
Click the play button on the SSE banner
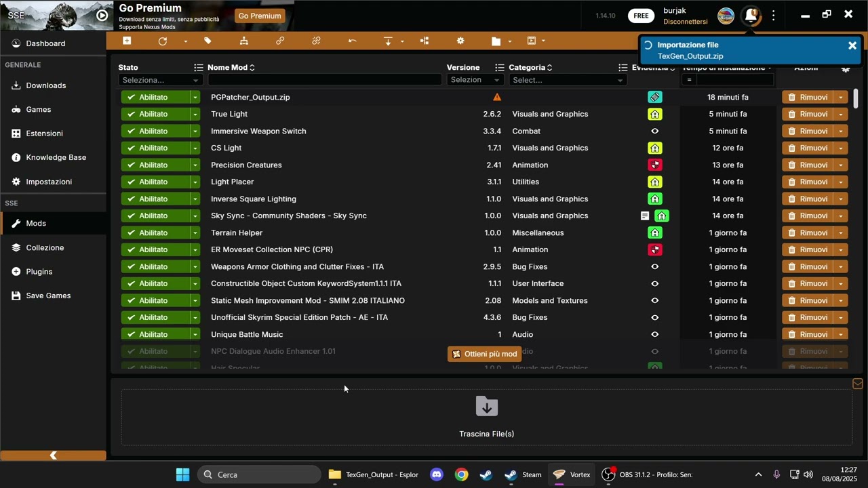pyautogui.click(x=102, y=16)
